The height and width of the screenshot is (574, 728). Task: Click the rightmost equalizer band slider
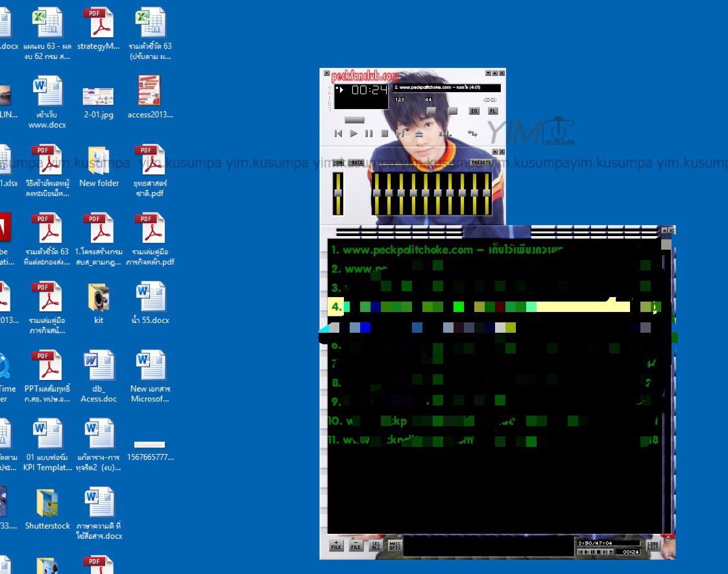[486, 193]
